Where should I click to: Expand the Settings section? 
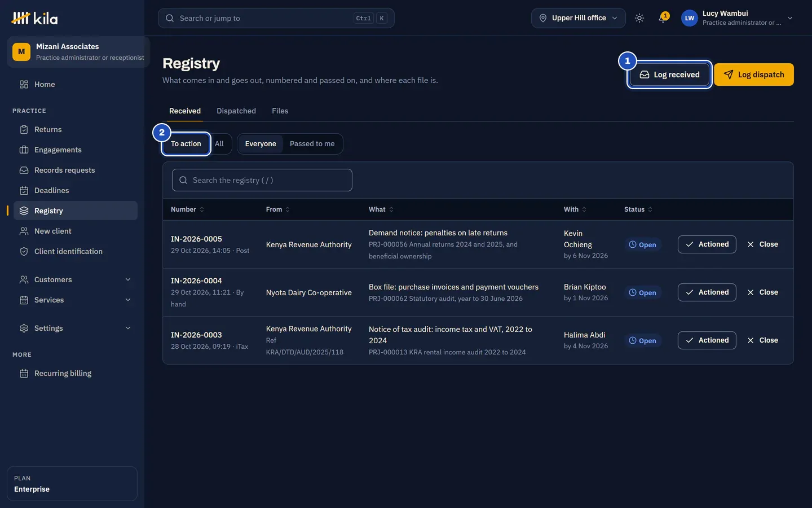tap(76, 329)
